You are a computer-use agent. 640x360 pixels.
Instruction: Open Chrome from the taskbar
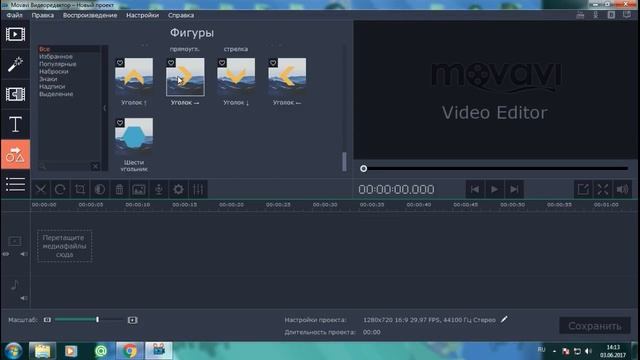[x=130, y=351]
